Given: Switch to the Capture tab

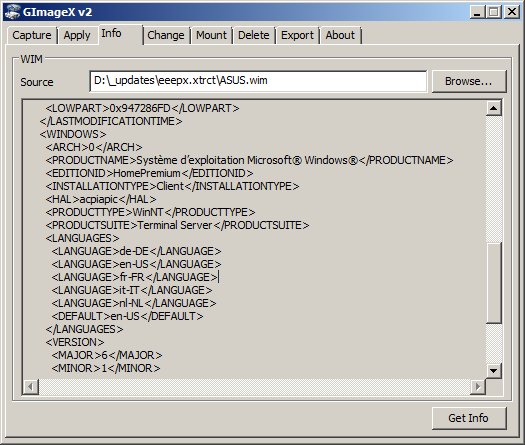Looking at the screenshot, I should pos(32,35).
